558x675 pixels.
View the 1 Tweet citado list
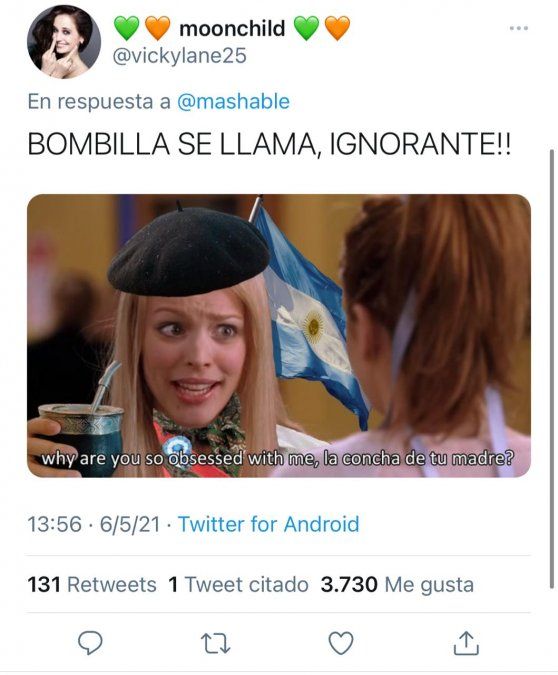238,585
